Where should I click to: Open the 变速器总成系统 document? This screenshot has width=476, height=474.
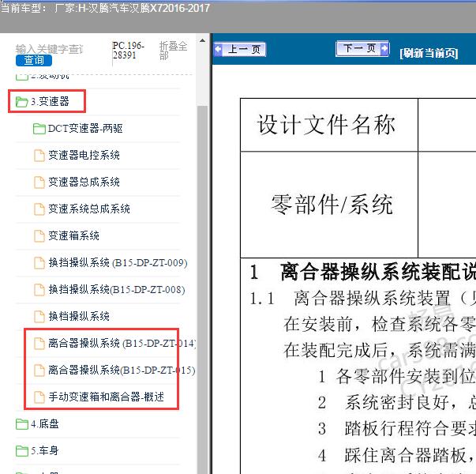84,182
